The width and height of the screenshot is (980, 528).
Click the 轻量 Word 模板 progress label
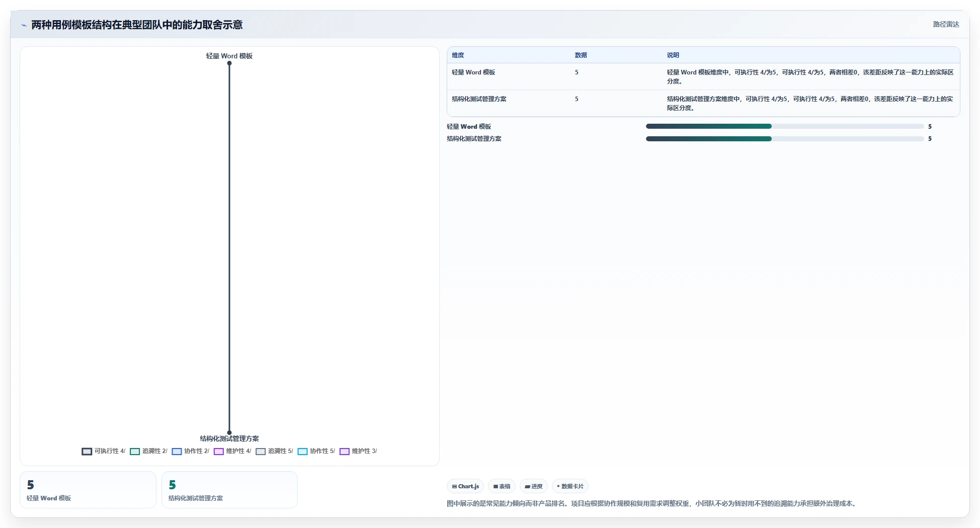point(469,127)
